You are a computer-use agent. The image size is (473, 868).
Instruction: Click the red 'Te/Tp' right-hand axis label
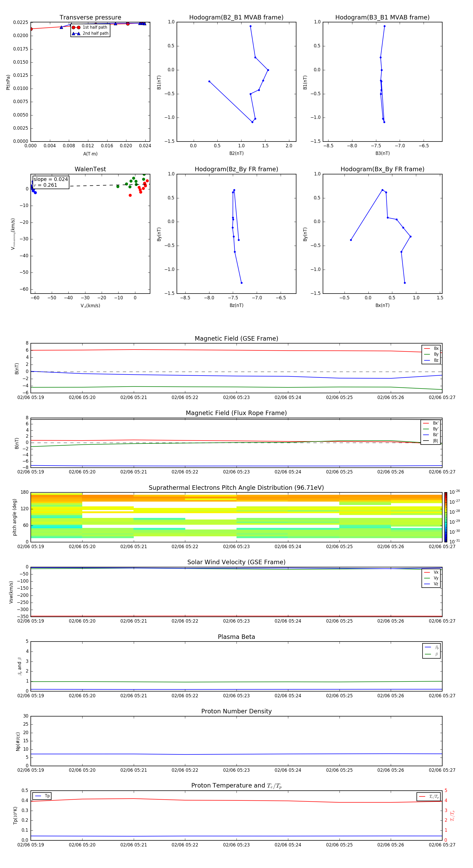452,815
